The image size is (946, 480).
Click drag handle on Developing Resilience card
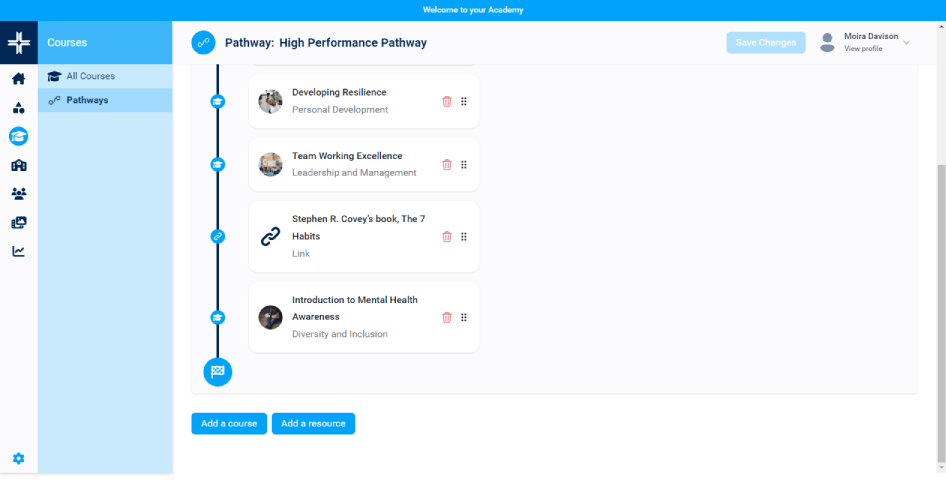464,101
